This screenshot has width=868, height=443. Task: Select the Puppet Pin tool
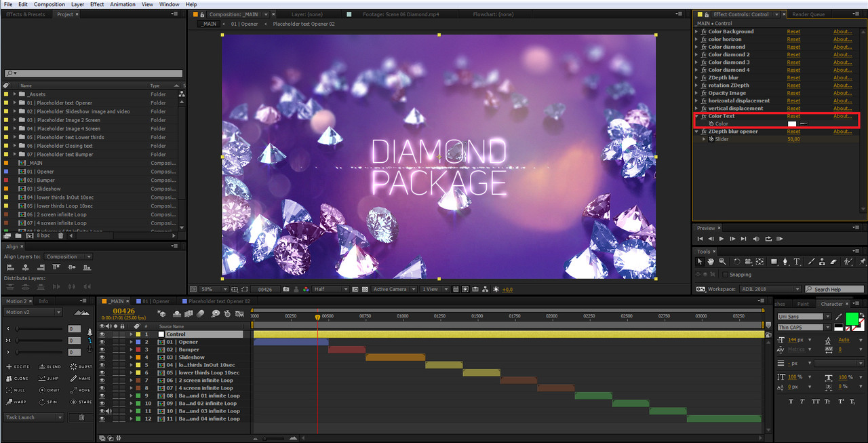click(861, 261)
